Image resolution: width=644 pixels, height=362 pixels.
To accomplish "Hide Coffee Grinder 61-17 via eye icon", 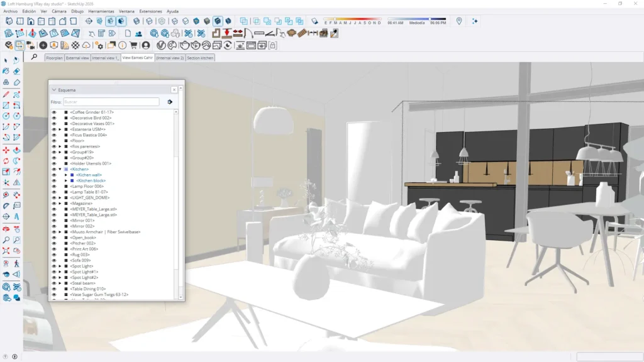I will point(54,112).
